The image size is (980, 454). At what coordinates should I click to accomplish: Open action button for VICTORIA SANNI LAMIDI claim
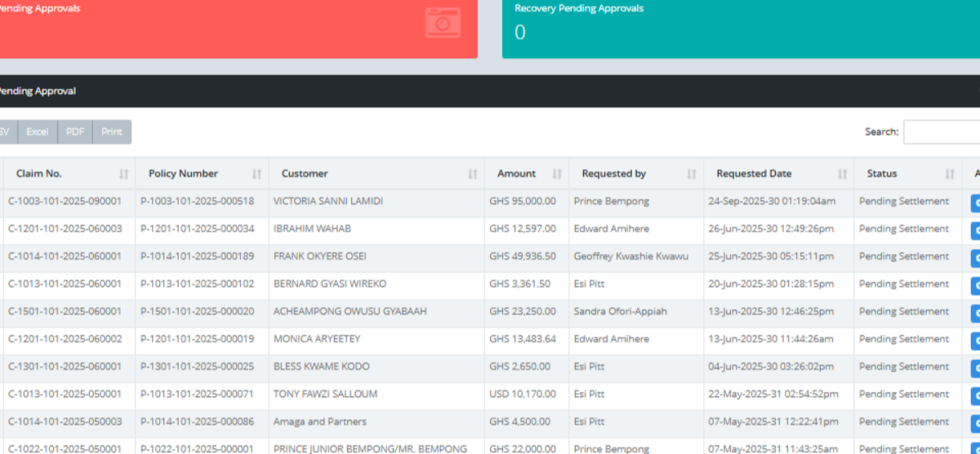(x=975, y=203)
